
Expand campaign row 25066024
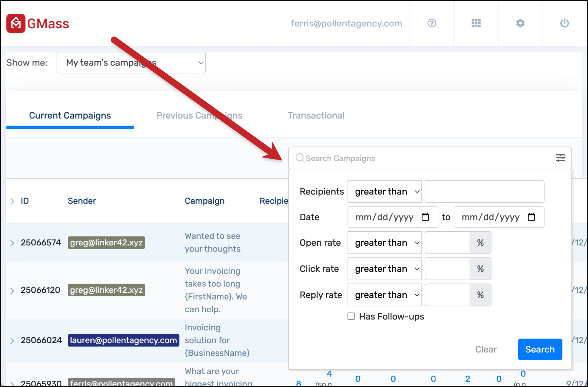[x=12, y=341]
